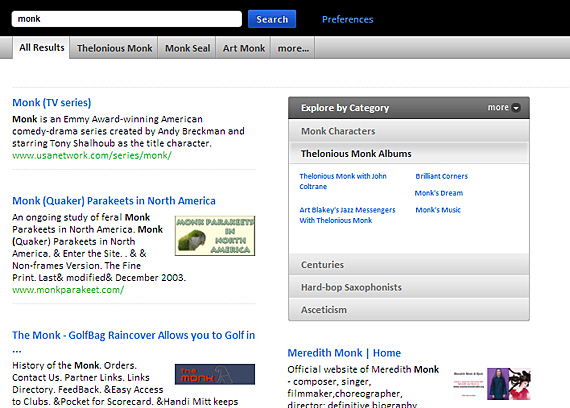Open the Meredith Monk photo thumbnail
Viewport: 570px width, 408px height.
point(509,384)
